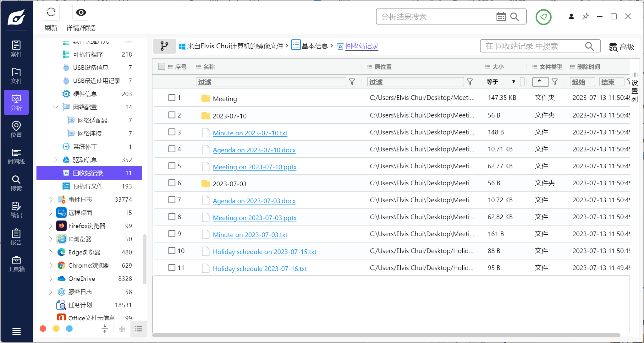Image resolution: width=644 pixels, height=343 pixels.
Task: Click the branch icon left of breadcrumb
Action: (164, 46)
